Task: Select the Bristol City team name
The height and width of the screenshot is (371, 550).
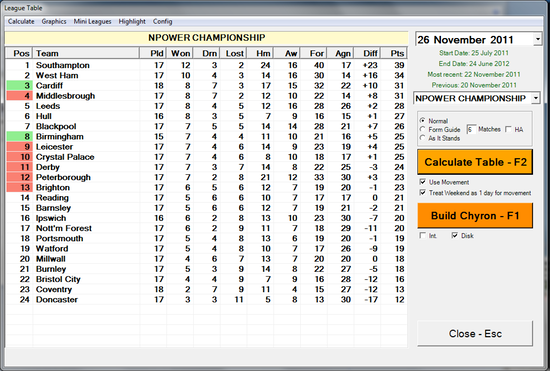Action: (x=58, y=279)
